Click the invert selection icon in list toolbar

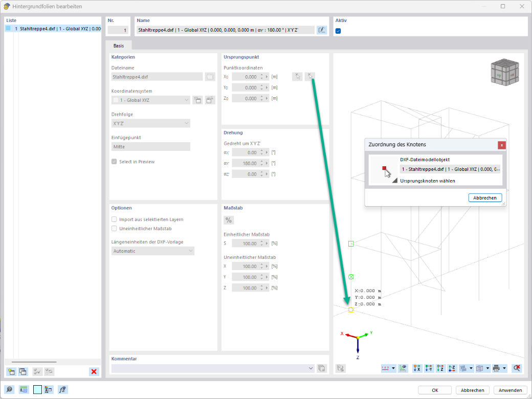[x=49, y=371]
